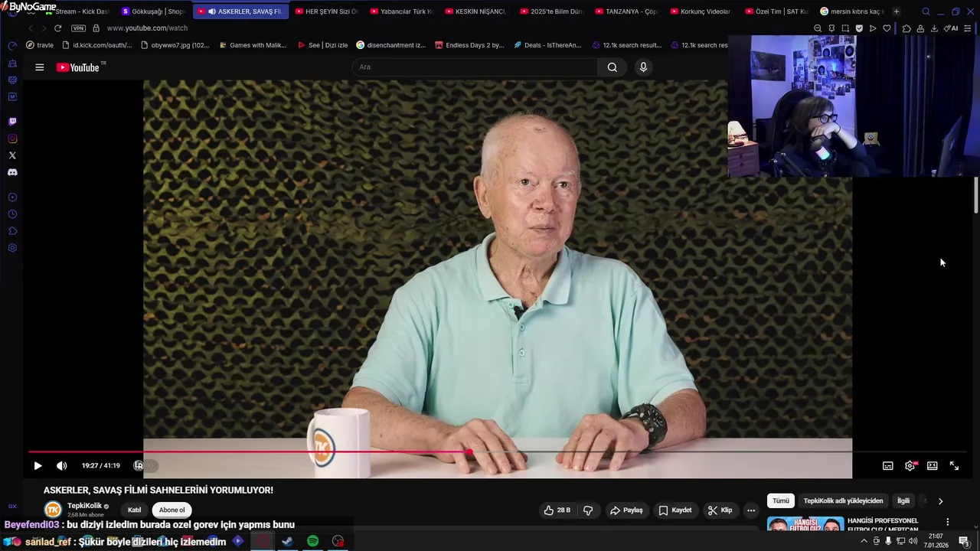The width and height of the screenshot is (980, 551).
Task: Open the travle bookmark
Action: 40,45
